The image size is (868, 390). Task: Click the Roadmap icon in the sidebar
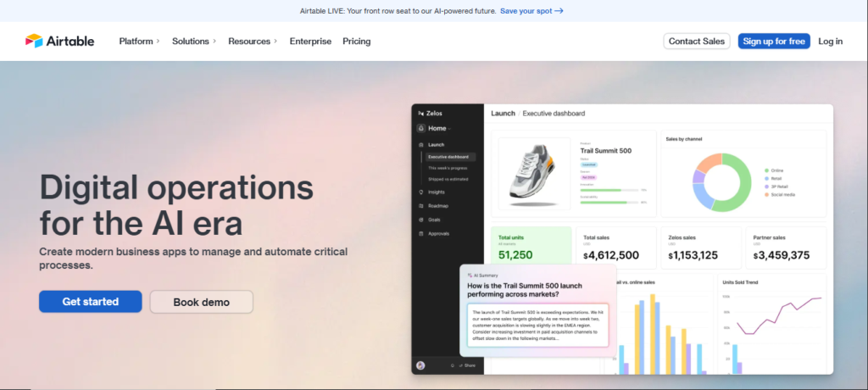click(421, 206)
